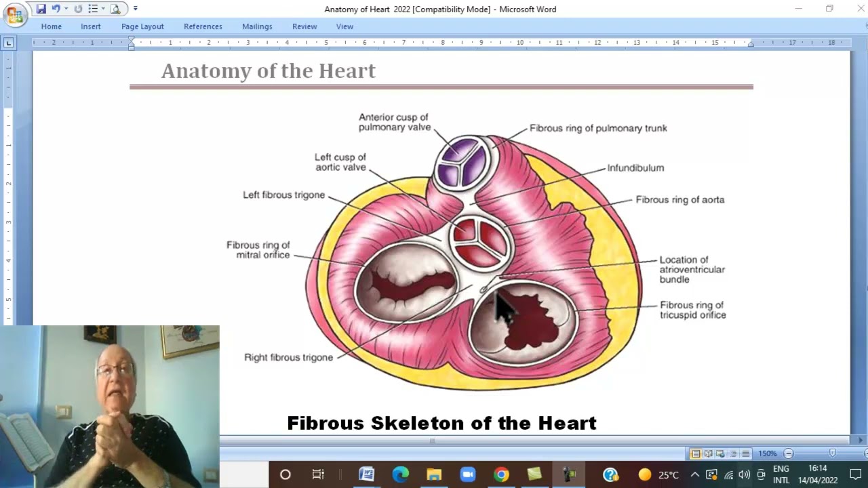The width and height of the screenshot is (868, 488).
Task: Click the right indent marker on the ruler
Action: (x=751, y=44)
